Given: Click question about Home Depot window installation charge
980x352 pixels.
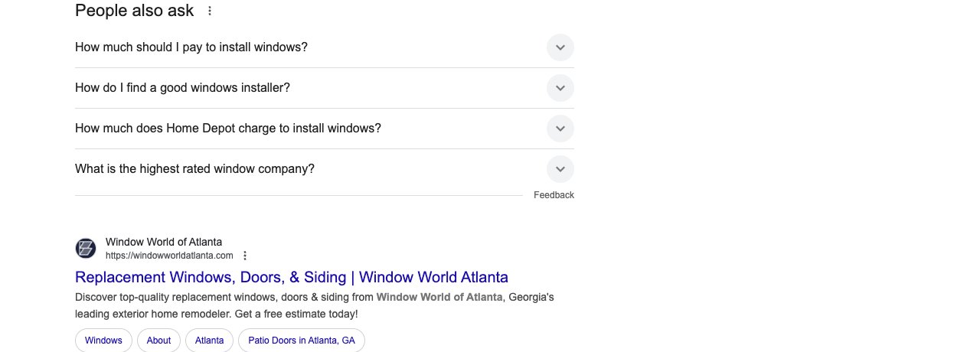Looking at the screenshot, I should point(228,129).
